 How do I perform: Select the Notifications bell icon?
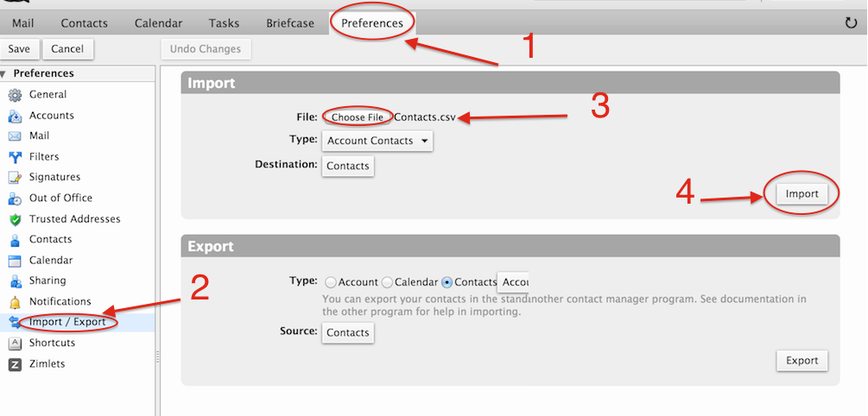[x=15, y=302]
